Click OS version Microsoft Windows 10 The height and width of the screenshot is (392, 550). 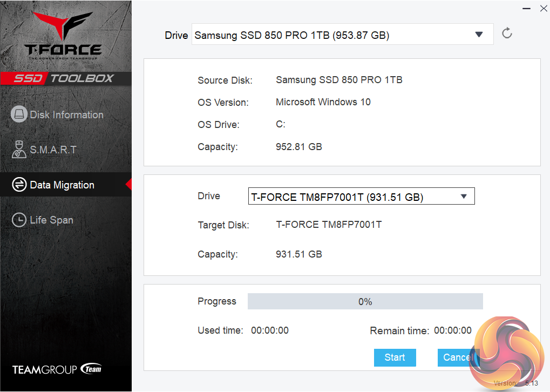(x=323, y=102)
